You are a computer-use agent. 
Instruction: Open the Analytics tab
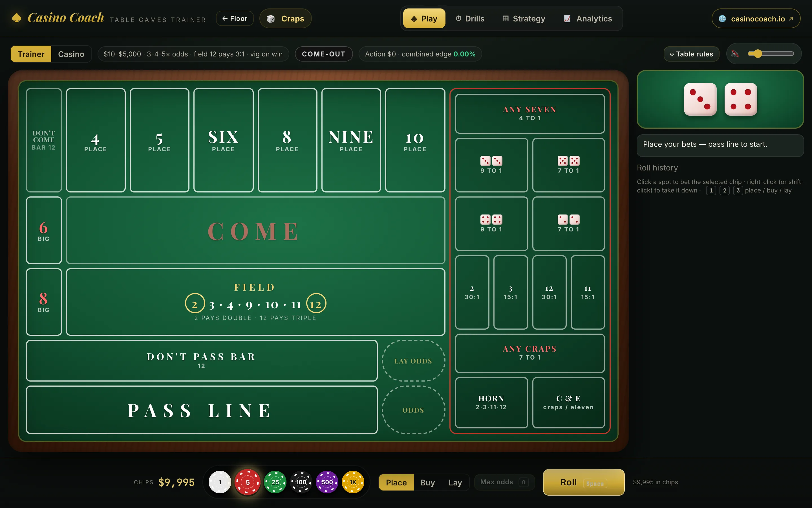point(588,18)
